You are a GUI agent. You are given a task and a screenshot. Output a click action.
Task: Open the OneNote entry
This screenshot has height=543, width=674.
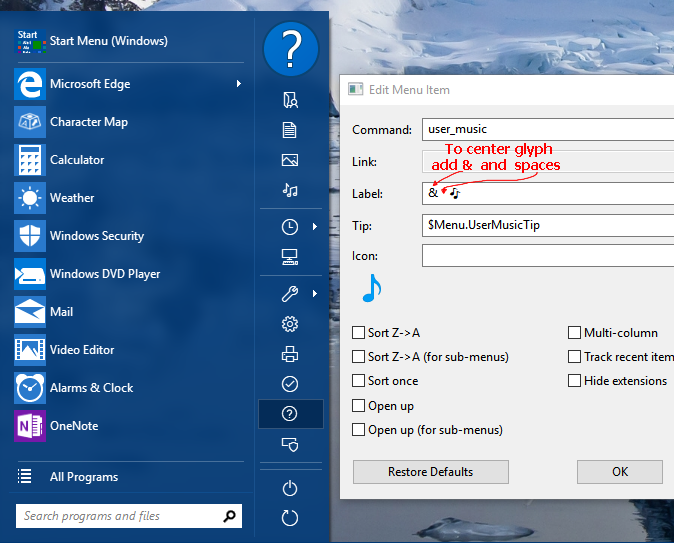pos(129,426)
